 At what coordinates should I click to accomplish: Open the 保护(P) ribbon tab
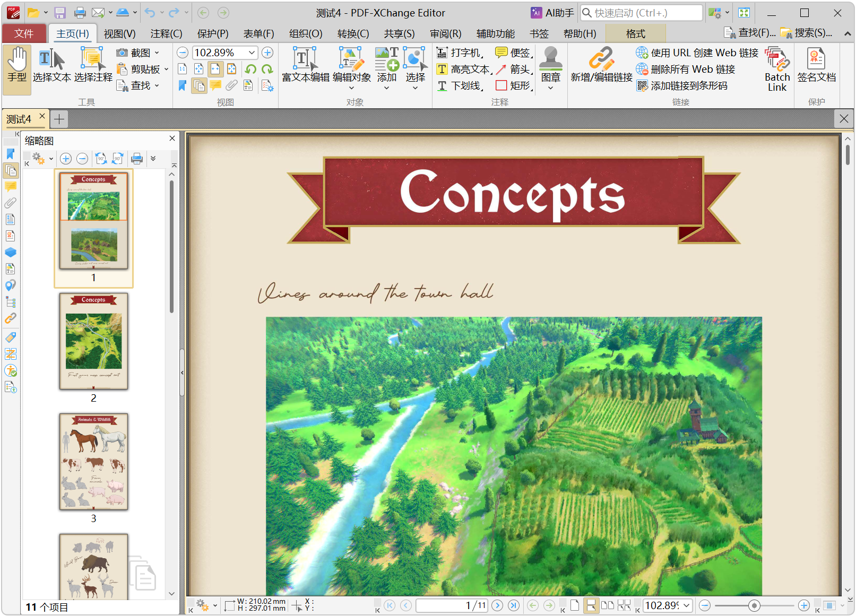tap(213, 33)
